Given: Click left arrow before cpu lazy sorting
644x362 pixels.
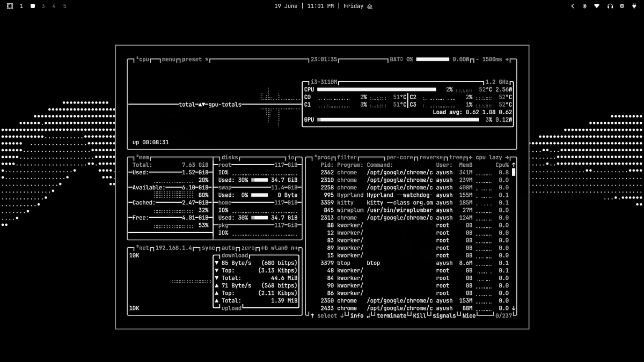Looking at the screenshot, I should tap(471, 158).
